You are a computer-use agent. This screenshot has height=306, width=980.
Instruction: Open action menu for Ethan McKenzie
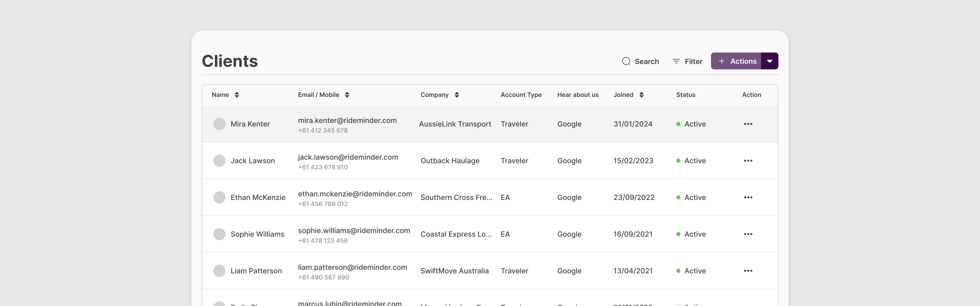pyautogui.click(x=748, y=197)
